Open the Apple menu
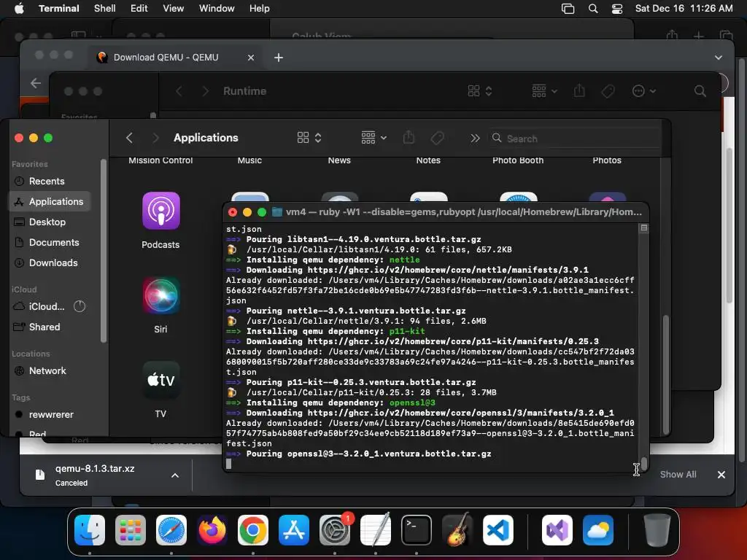This screenshot has width=747, height=560. coord(19,9)
